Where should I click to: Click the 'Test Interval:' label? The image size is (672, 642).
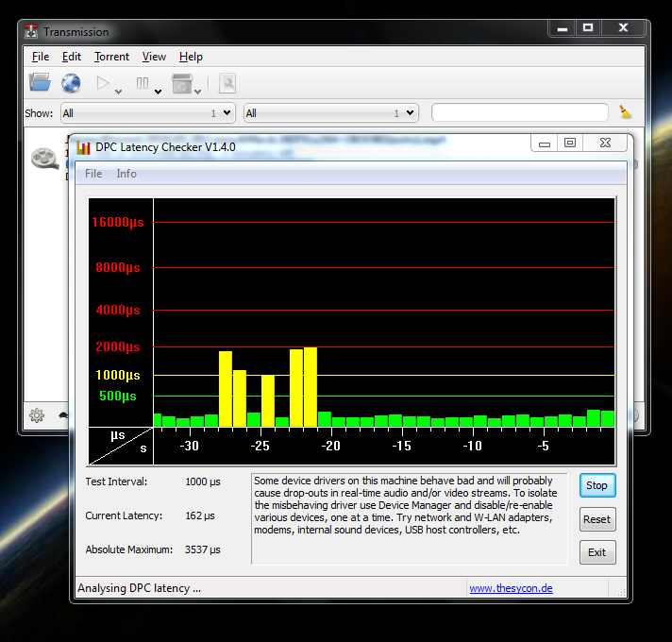click(x=116, y=481)
